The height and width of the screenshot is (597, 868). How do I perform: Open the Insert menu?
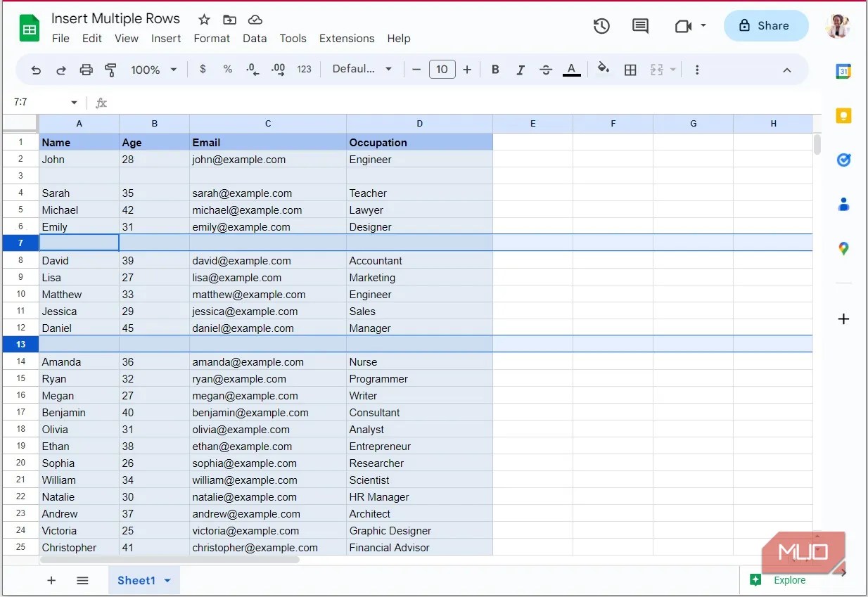[166, 39]
